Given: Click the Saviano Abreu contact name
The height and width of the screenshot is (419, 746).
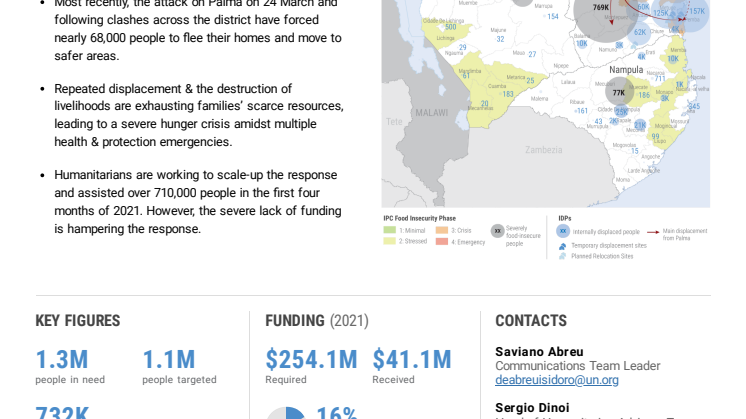Looking at the screenshot, I should [539, 351].
